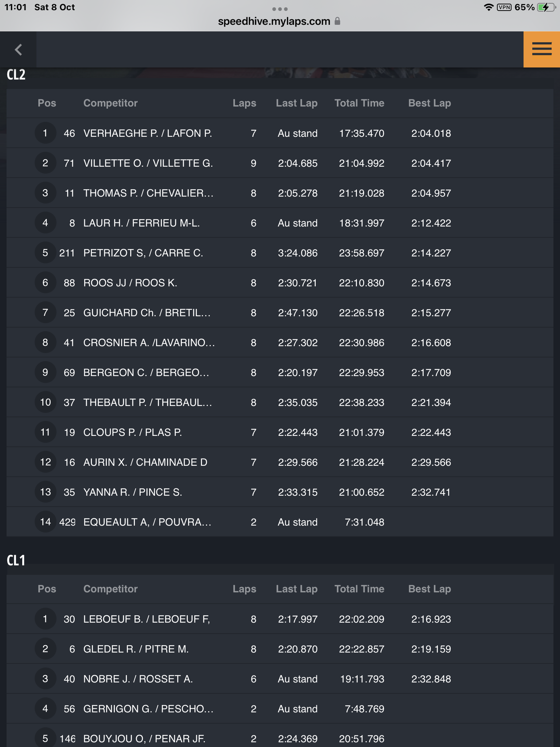This screenshot has height=747, width=560.
Task: Tap the three-dot multitasking indicator
Action: coord(280,9)
